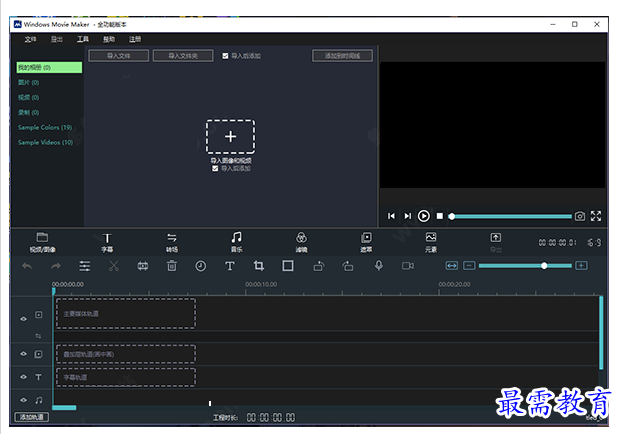Jump to next frame in preview

coord(407,216)
